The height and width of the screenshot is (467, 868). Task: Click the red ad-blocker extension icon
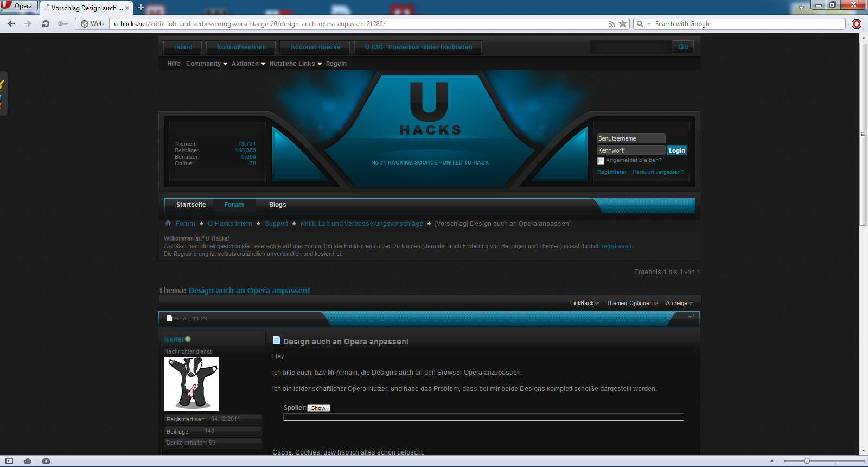point(857,23)
